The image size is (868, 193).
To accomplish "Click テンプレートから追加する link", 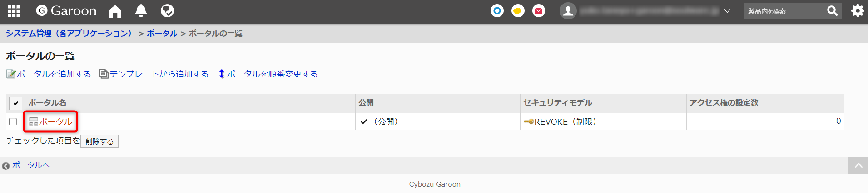I will [x=154, y=74].
